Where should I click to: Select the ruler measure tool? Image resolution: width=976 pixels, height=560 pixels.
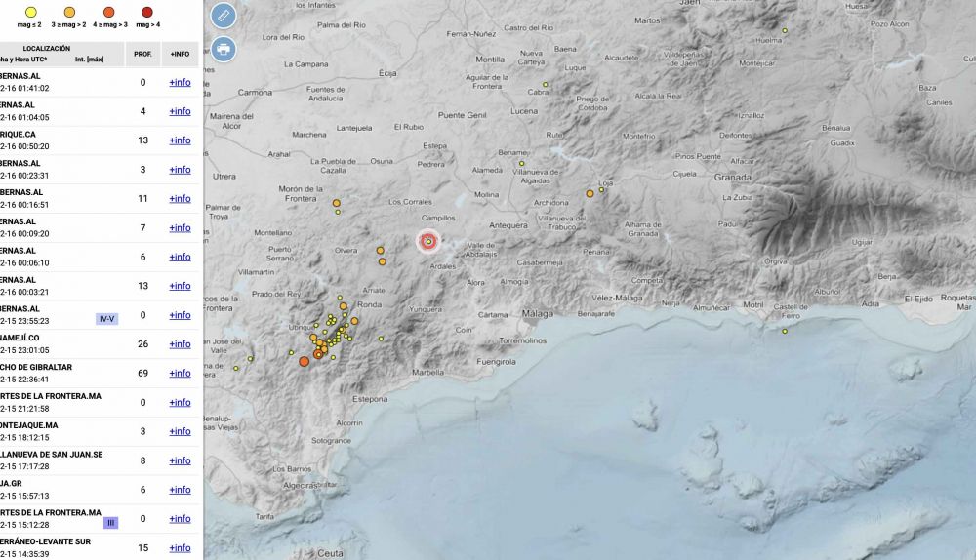click(224, 16)
